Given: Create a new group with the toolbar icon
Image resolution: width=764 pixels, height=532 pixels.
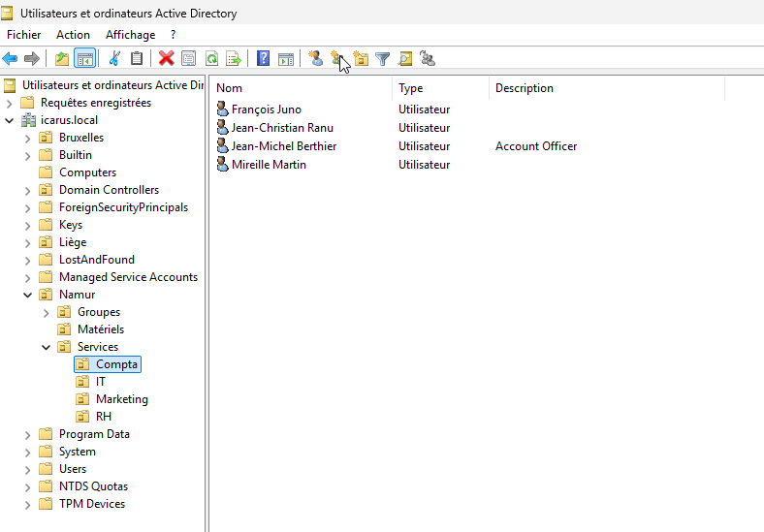Looking at the screenshot, I should (337, 59).
